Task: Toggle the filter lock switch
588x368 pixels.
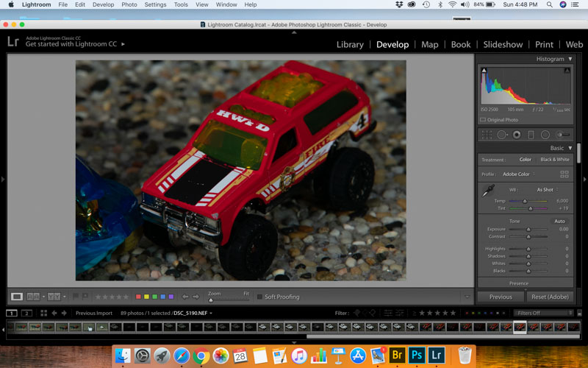Action: pyautogui.click(x=579, y=313)
